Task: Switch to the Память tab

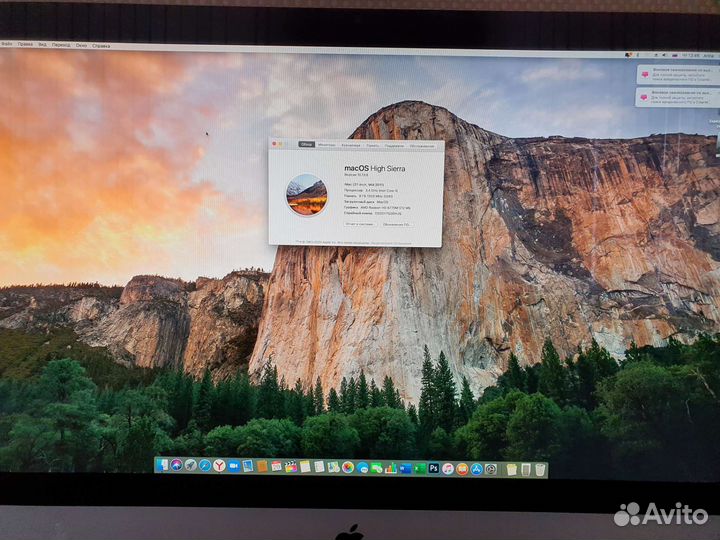Action: [x=373, y=146]
